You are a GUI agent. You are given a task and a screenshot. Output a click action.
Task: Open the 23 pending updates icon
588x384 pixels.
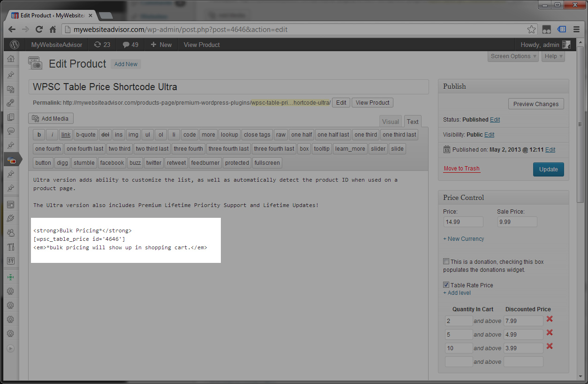[x=102, y=45]
